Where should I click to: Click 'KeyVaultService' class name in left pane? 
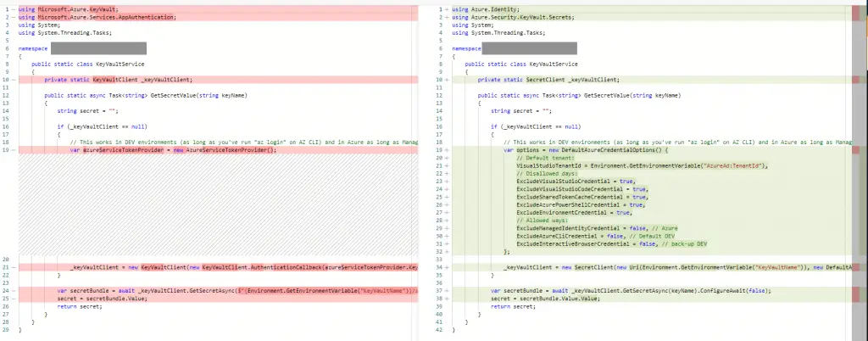coord(122,64)
